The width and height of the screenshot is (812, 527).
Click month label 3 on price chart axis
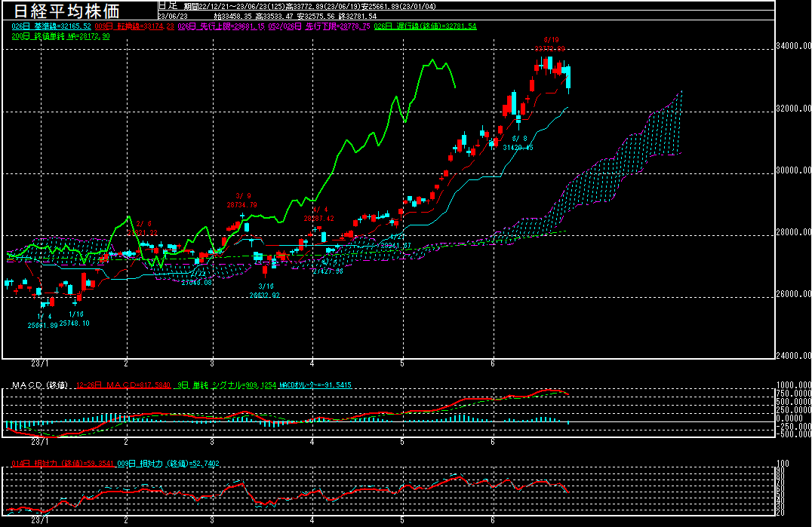(x=212, y=363)
